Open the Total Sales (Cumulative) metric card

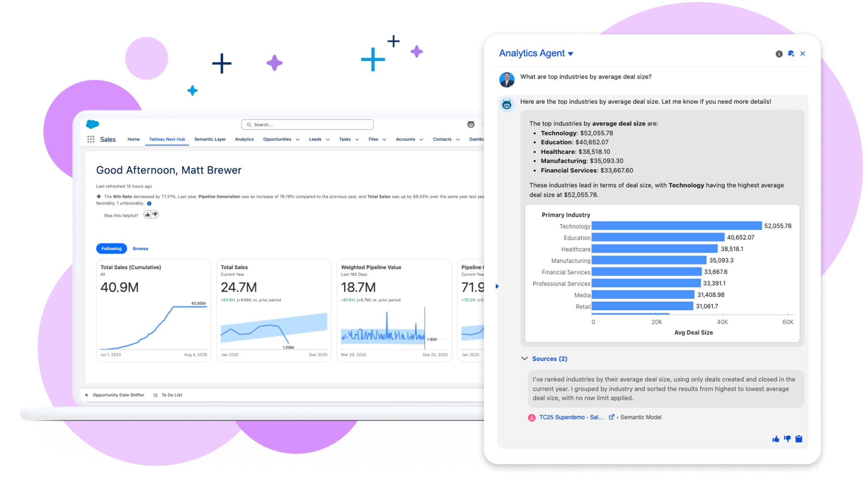[x=154, y=311]
